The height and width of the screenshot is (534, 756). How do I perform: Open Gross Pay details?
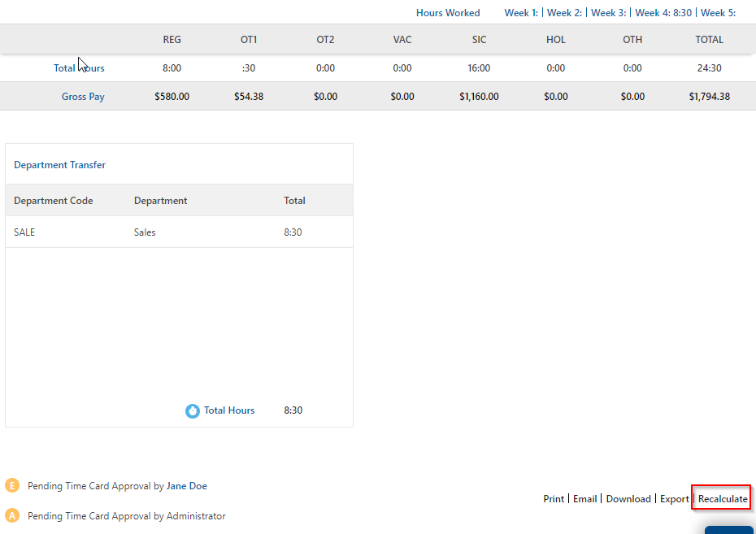coord(83,96)
